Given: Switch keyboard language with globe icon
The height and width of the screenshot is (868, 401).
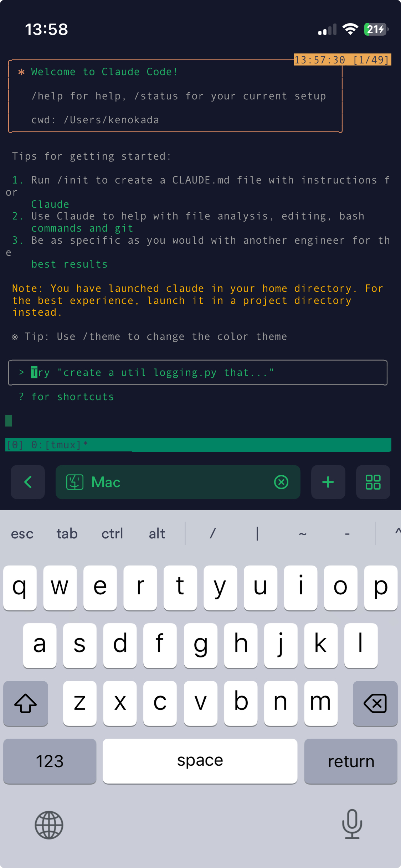Looking at the screenshot, I should pyautogui.click(x=49, y=825).
